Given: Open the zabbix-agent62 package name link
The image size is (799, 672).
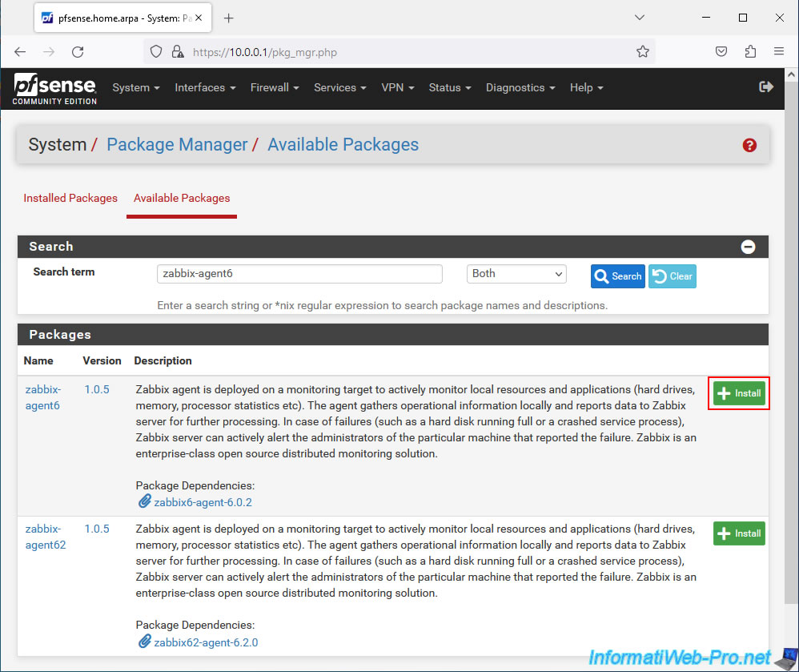Looking at the screenshot, I should pyautogui.click(x=46, y=537).
